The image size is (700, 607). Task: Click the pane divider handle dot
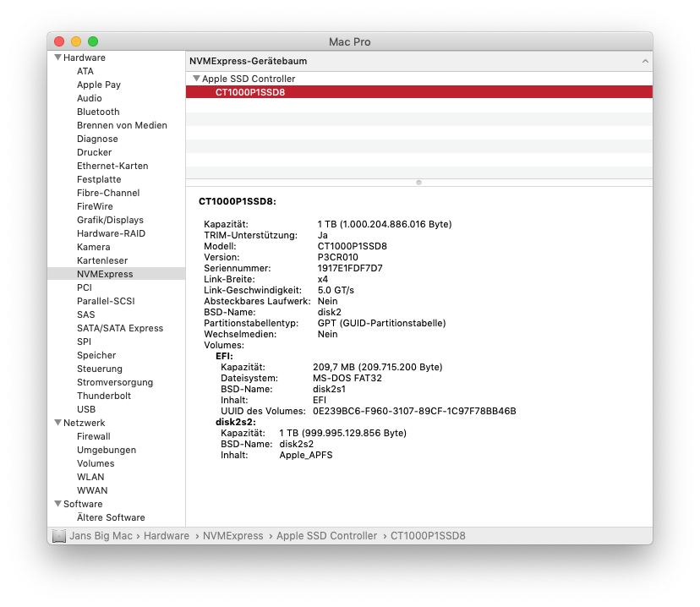coord(418,182)
